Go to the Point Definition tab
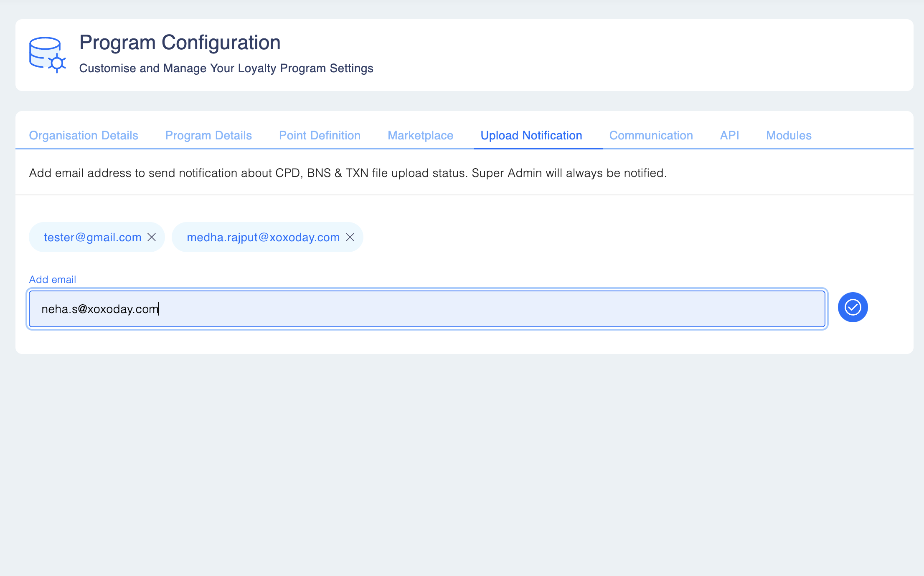The image size is (924, 576). [x=320, y=135]
